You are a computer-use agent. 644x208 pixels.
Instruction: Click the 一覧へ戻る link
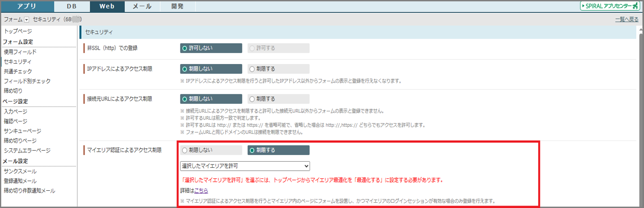point(627,20)
